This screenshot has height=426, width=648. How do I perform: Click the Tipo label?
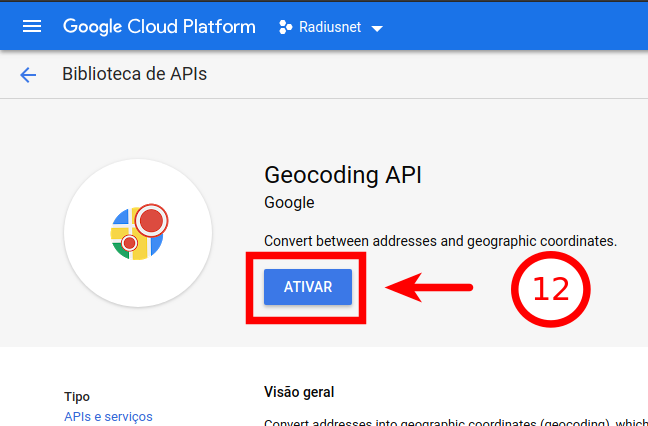click(x=77, y=397)
